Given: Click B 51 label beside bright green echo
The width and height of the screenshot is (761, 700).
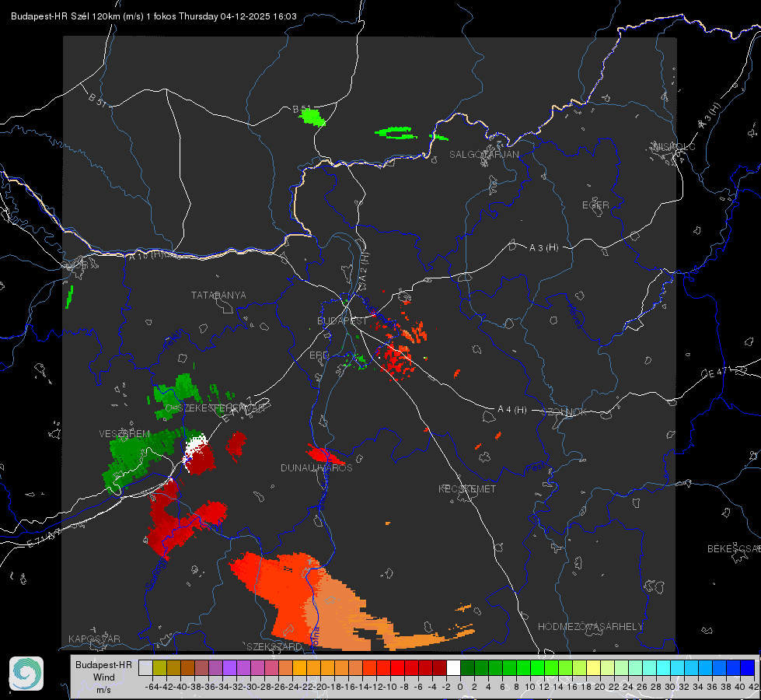Looking at the screenshot, I should [302, 109].
